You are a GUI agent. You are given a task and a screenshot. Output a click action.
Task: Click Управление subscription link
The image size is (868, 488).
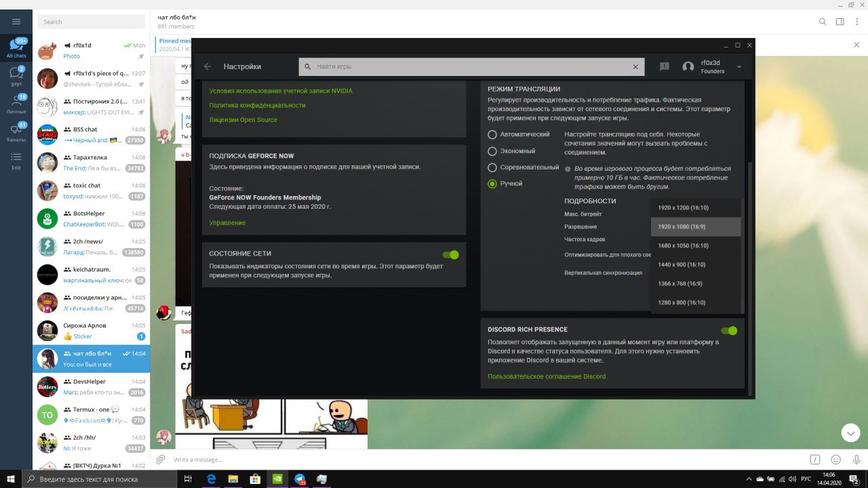coord(227,223)
